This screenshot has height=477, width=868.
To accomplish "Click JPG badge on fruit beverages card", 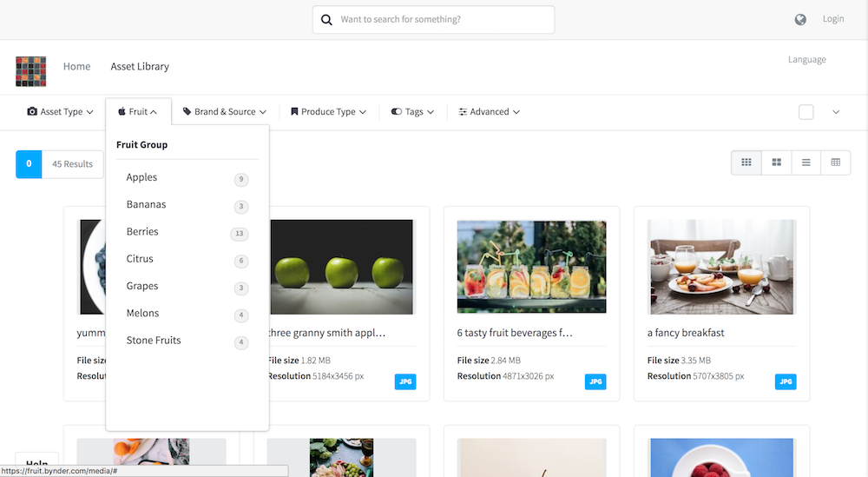I will click(595, 381).
